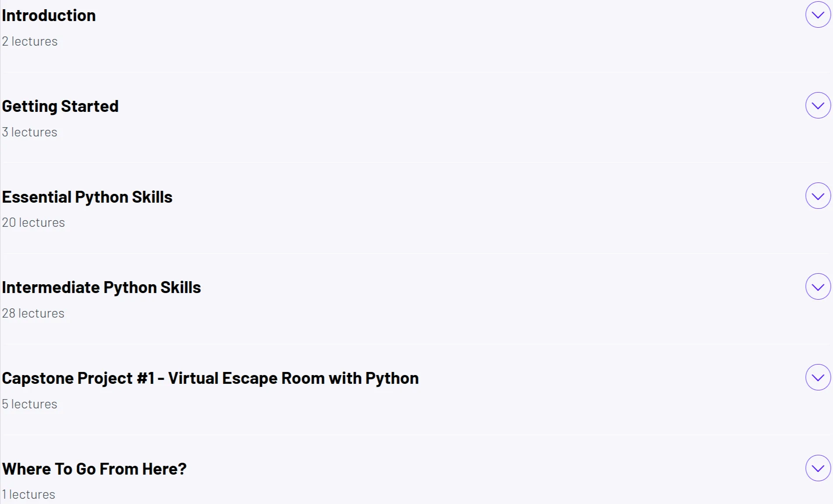Select the 28 lectures count text
The image size is (833, 504).
[x=33, y=313]
